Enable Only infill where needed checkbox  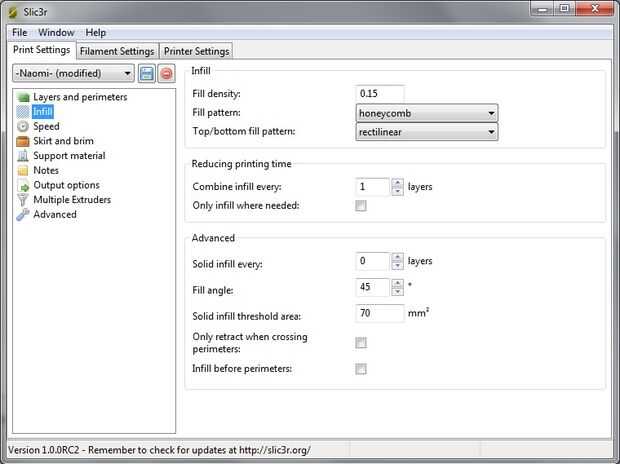[361, 206]
